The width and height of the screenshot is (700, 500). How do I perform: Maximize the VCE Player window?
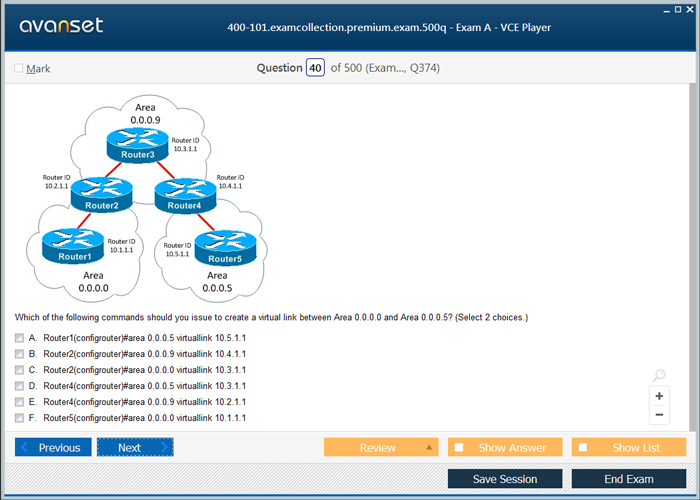tap(678, 9)
